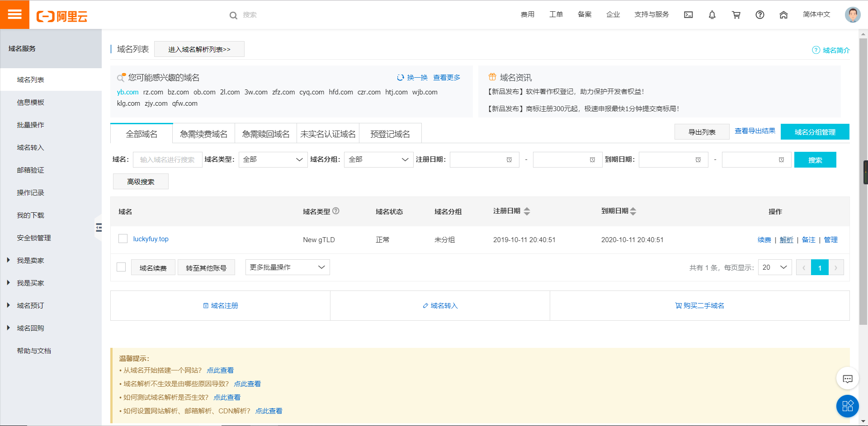
Task: Open the blue apps grid floating button
Action: [848, 406]
